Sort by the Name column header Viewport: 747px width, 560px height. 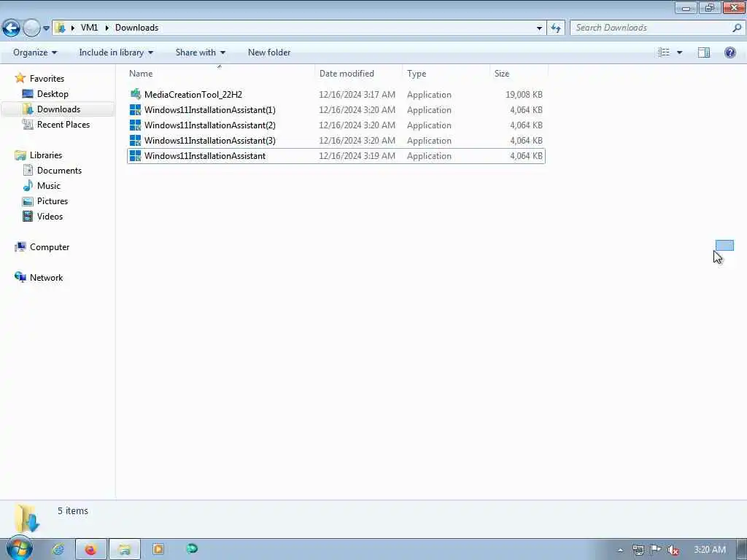tap(220, 74)
